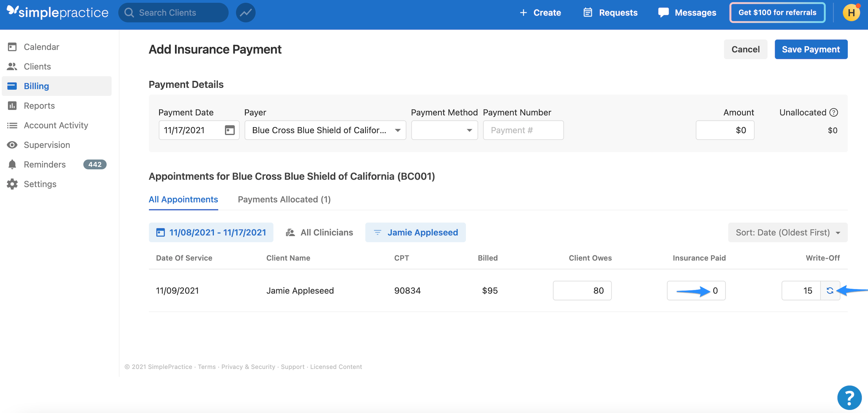Screen dimensions: 868x413
Task: Click the Create button label
Action: [x=547, y=12]
